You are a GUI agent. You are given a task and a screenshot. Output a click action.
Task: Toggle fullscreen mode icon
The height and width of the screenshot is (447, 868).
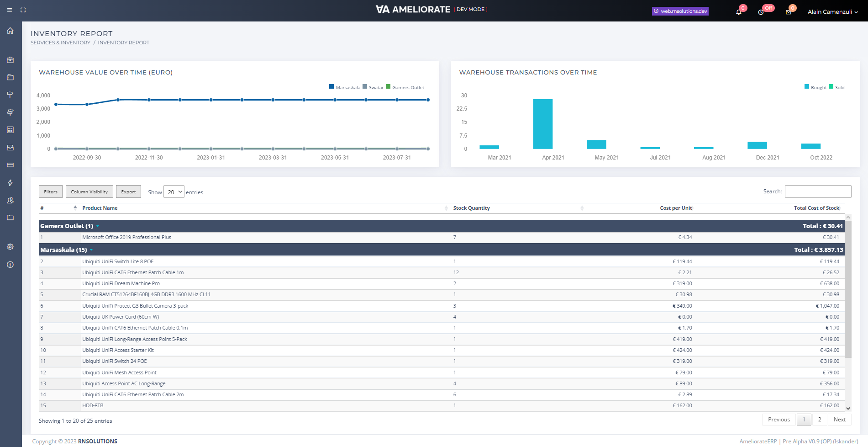(x=23, y=10)
